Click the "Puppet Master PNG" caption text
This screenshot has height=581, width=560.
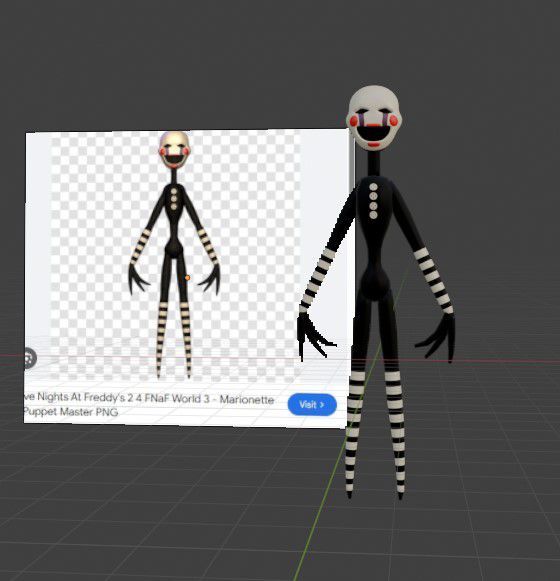70,412
